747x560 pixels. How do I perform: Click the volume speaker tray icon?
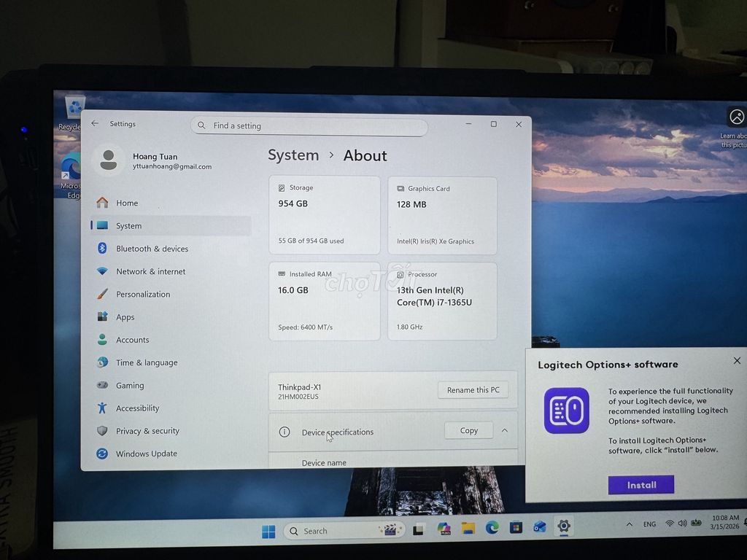click(682, 523)
